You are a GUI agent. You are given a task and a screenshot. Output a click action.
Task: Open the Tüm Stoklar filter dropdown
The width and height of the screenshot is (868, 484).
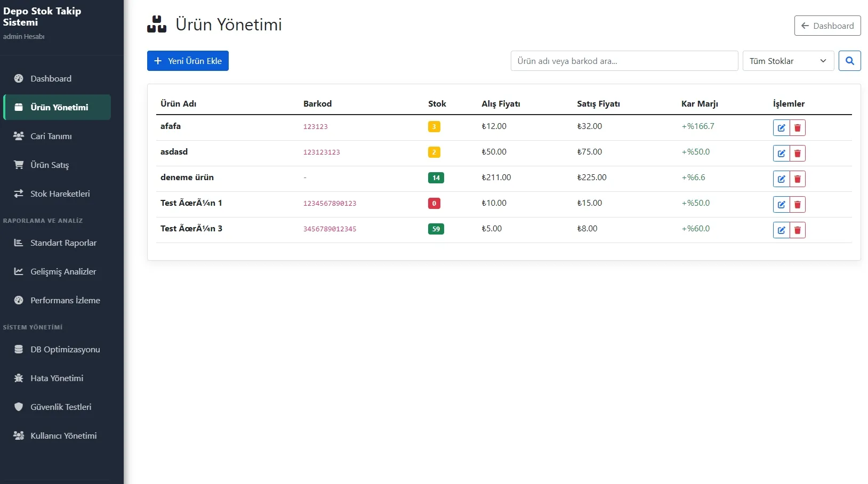(787, 61)
